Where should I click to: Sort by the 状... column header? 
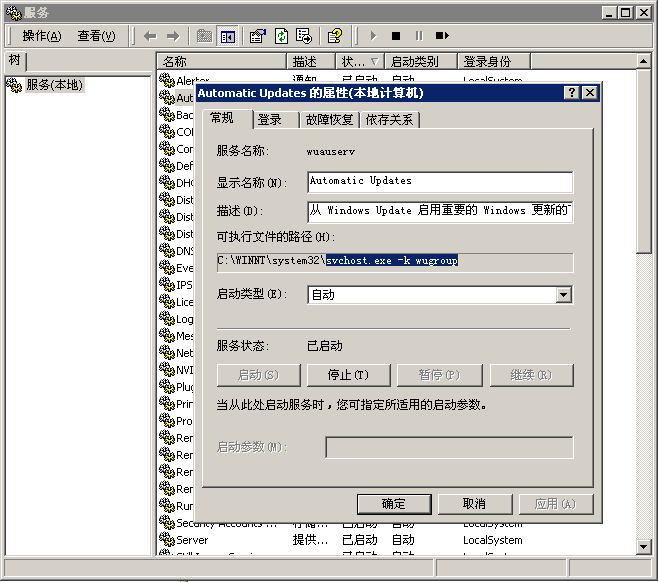pos(360,62)
